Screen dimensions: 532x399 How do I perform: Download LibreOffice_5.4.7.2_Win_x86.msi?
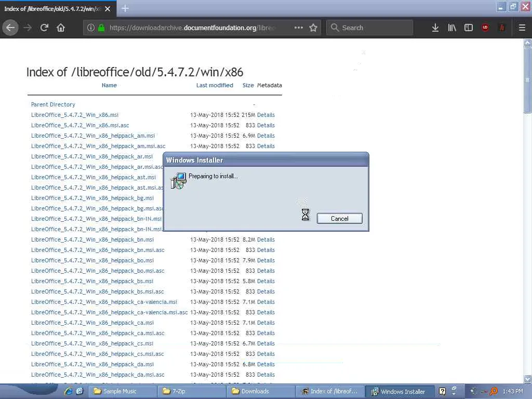click(75, 115)
